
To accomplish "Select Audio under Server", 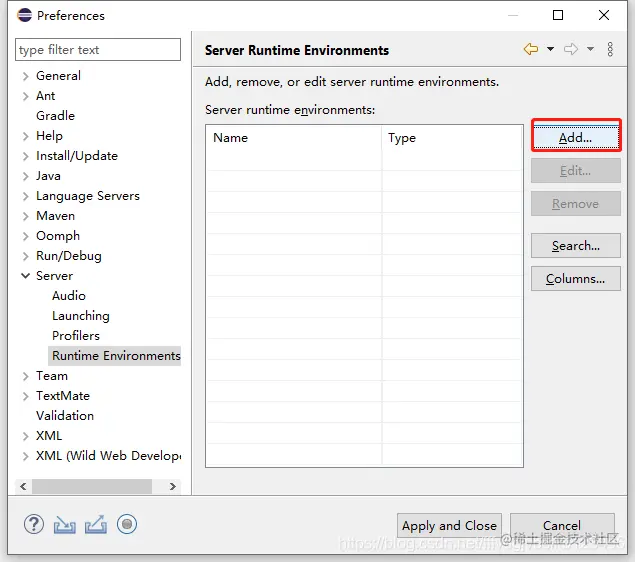I will (69, 296).
